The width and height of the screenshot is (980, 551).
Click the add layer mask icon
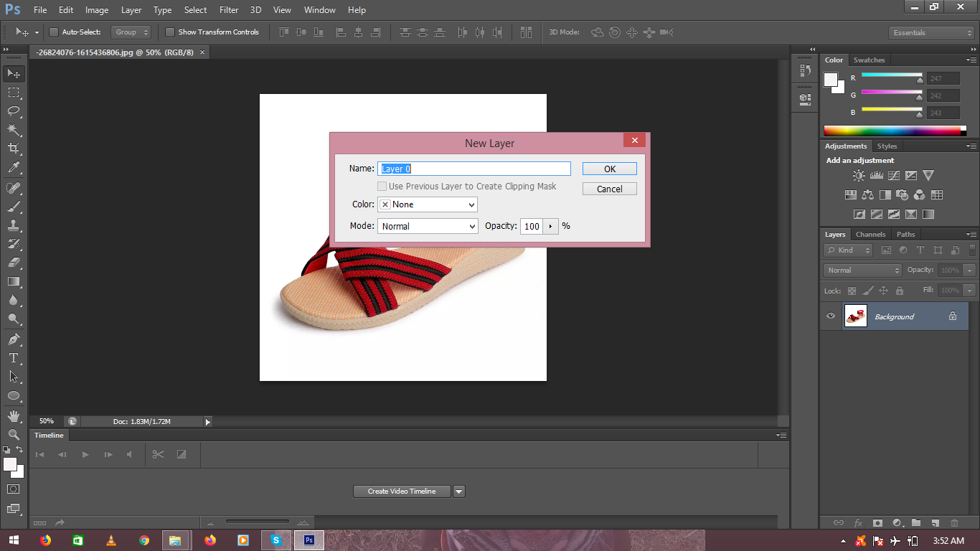(877, 523)
